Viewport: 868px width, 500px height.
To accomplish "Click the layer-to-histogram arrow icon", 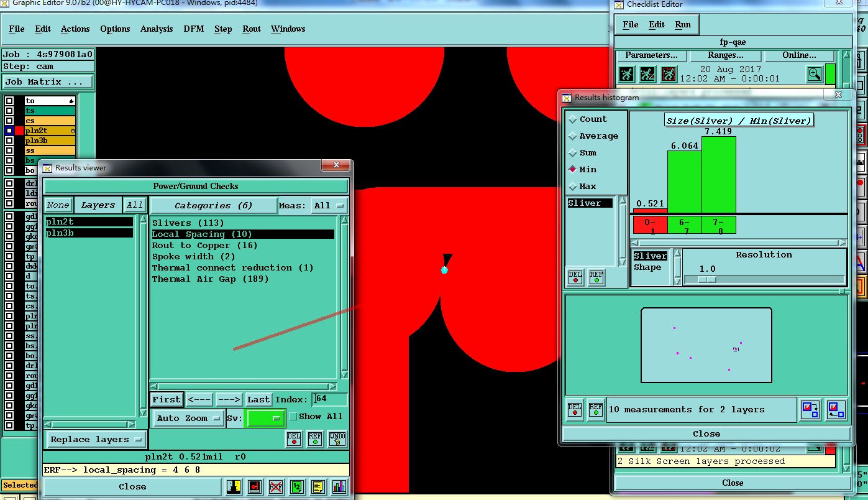I will pyautogui.click(x=836, y=410).
